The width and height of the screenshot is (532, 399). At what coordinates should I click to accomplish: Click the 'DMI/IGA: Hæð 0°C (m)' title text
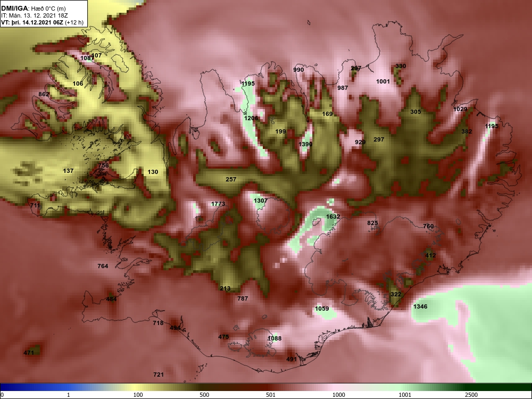point(34,9)
